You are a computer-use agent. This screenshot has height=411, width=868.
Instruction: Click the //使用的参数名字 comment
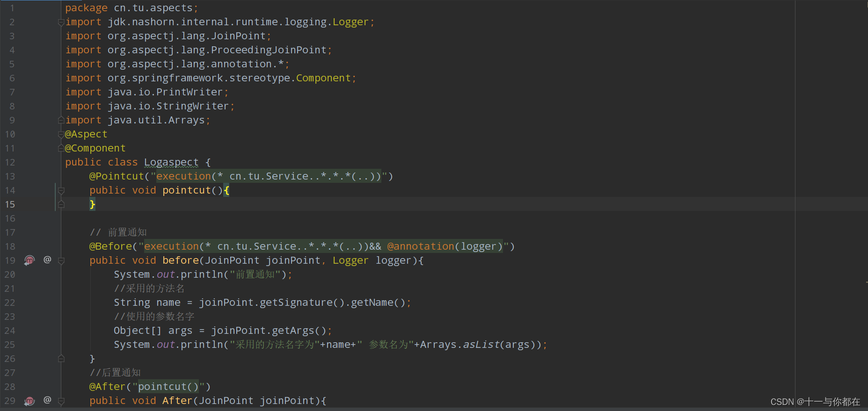[154, 317]
